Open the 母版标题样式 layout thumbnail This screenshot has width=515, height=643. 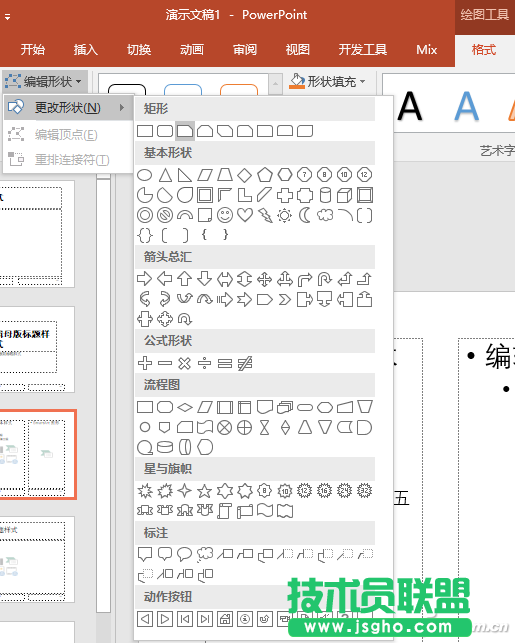click(x=37, y=349)
